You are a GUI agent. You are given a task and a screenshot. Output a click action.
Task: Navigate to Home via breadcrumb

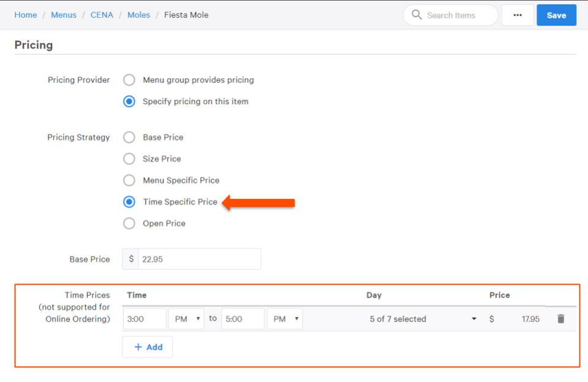25,15
